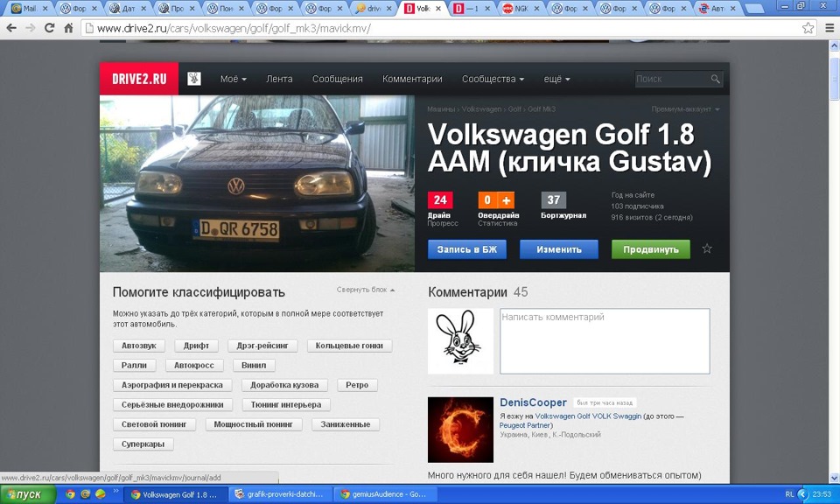The height and width of the screenshot is (504, 840).
Task: Click the DRIVE2.RU logo
Action: click(x=139, y=79)
